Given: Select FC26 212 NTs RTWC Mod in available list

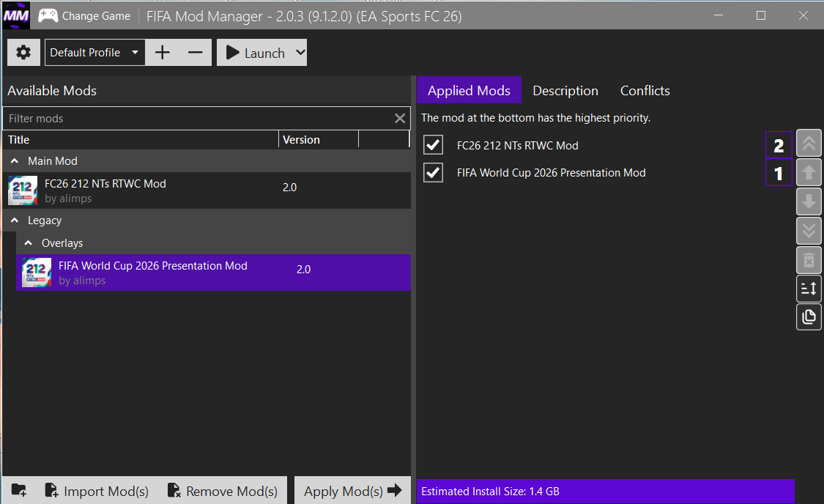Looking at the screenshot, I should click(207, 190).
